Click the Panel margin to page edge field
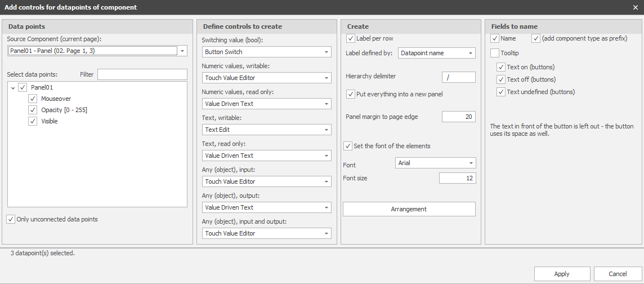This screenshot has height=284, width=644. [x=459, y=116]
